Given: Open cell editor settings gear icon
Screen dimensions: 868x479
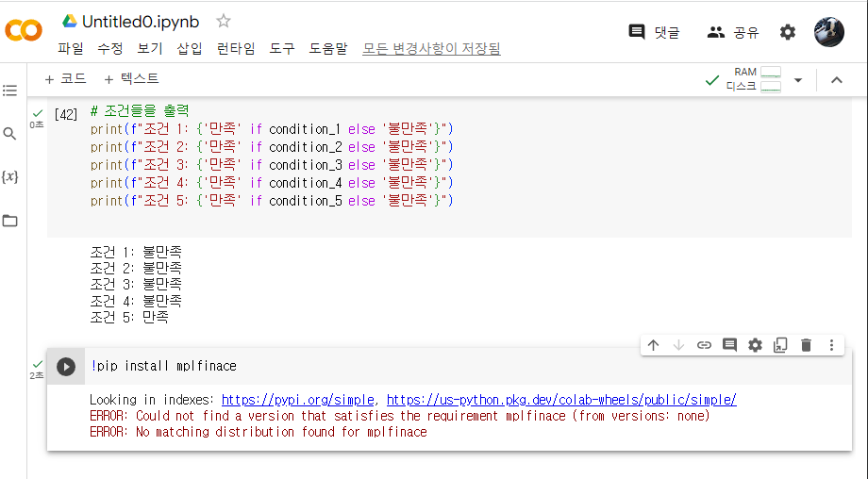Looking at the screenshot, I should 755,345.
